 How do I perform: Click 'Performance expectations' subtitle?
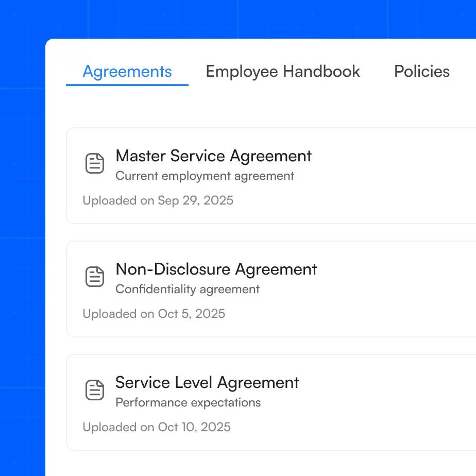pyautogui.click(x=188, y=402)
